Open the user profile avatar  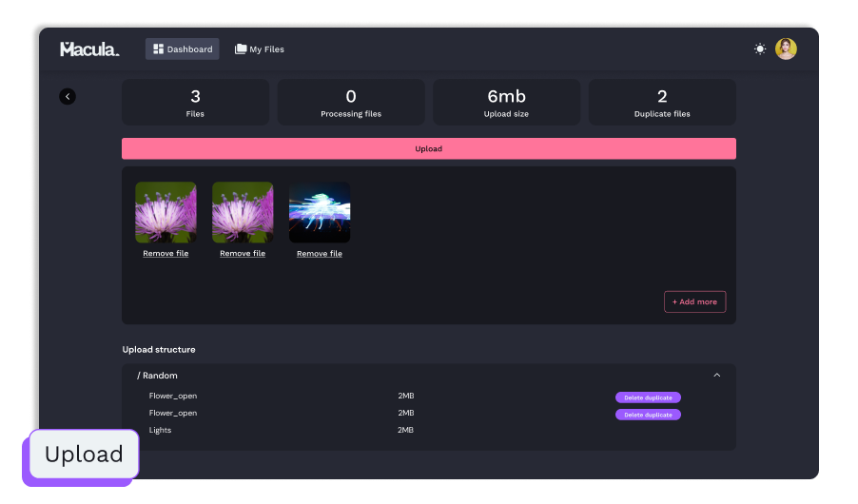[786, 49]
